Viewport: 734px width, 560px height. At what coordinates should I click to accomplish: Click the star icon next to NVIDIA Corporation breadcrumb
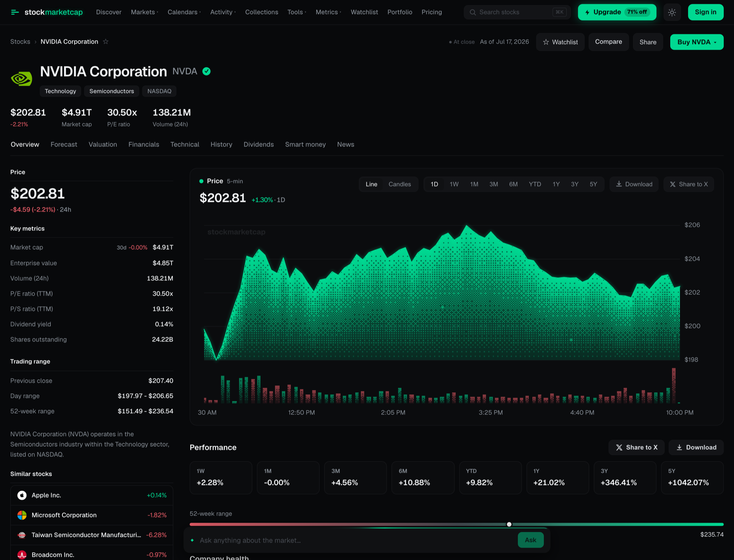[x=106, y=42]
